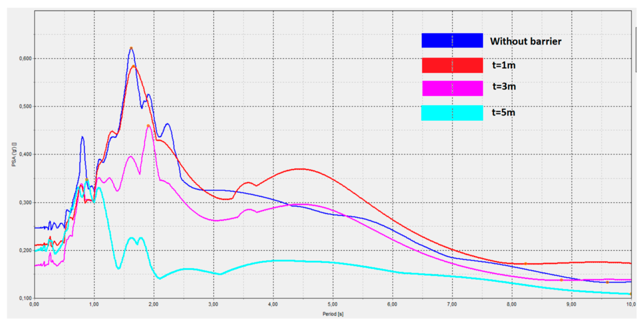Select the cyan t=5m legend swatch
This screenshot has height=325, width=644.
452,113
